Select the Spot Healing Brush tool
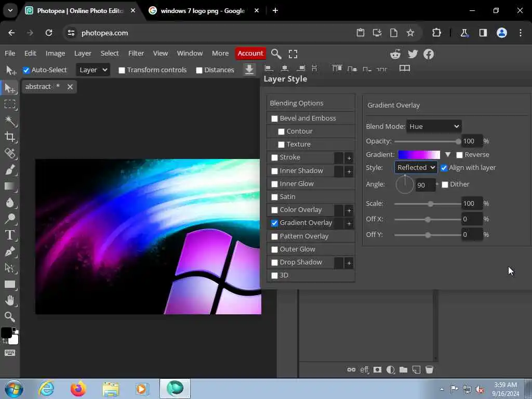The width and height of the screenshot is (532, 399). (10, 153)
